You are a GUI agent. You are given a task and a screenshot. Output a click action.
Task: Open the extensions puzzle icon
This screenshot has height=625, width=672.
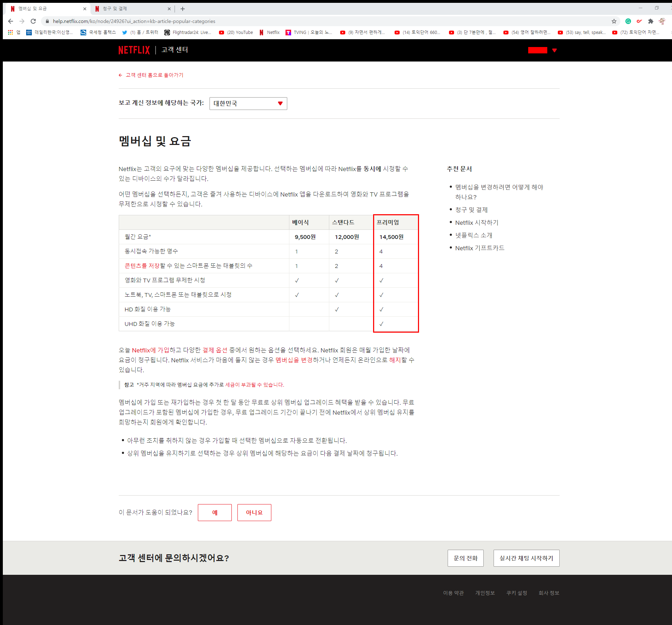coord(651,21)
